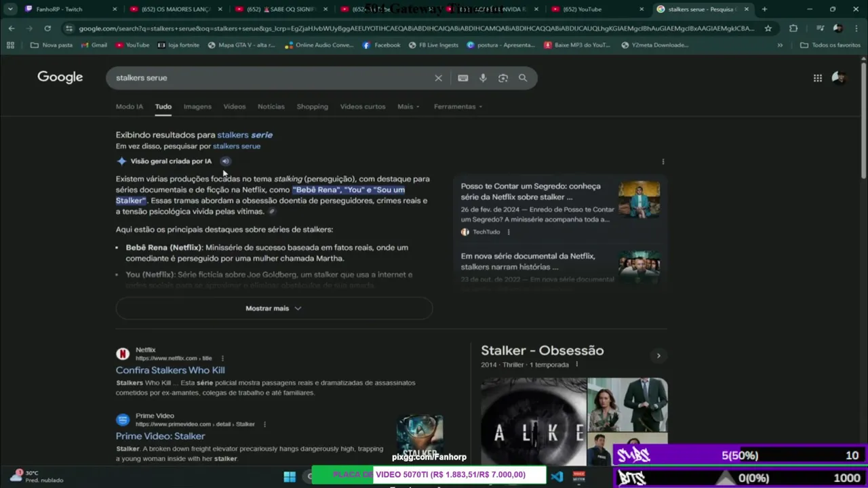The width and height of the screenshot is (868, 488).
Task: Reload the page with the refresh icon
Action: 47,28
